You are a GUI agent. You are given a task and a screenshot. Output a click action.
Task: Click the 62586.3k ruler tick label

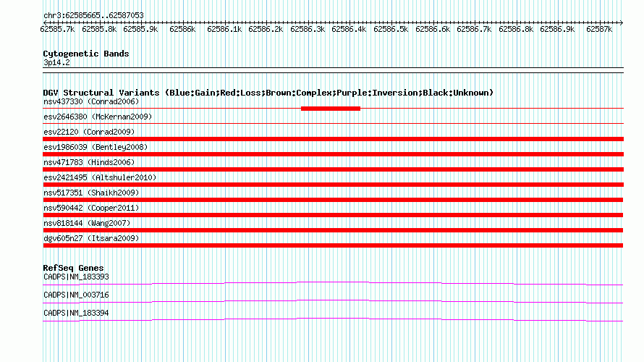coord(308,29)
